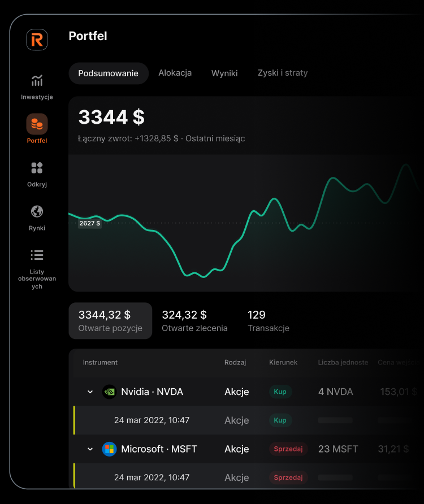Click the Microsoft logo icon

(x=109, y=449)
